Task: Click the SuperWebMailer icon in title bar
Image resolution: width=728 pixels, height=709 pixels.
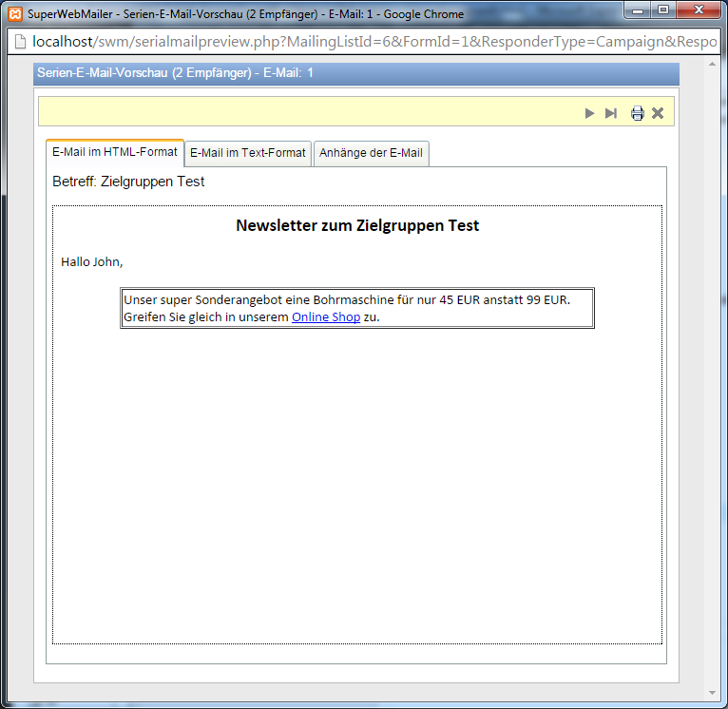Action: (x=14, y=14)
